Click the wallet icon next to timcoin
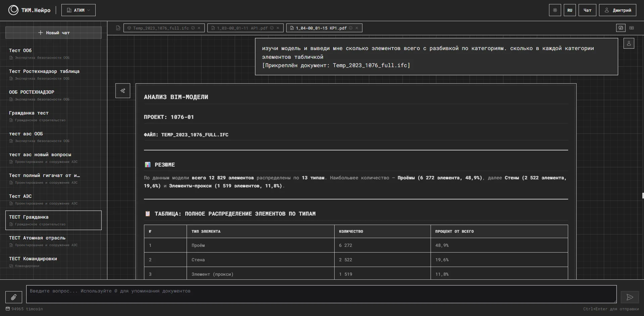Image resolution: width=644 pixels, height=316 pixels. 8,309
